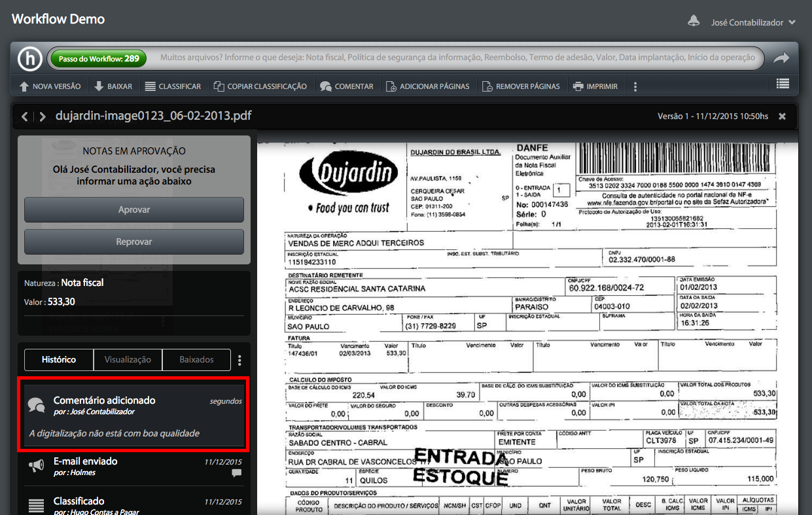Switch to the Baixados tab
Viewport: 812px width, 515px height.
[x=197, y=359]
